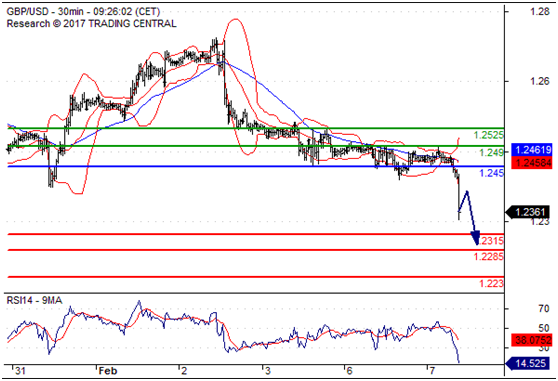This screenshot has height=381, width=558.
Task: Click the 3 date marker on time axis
Action: tap(267, 371)
